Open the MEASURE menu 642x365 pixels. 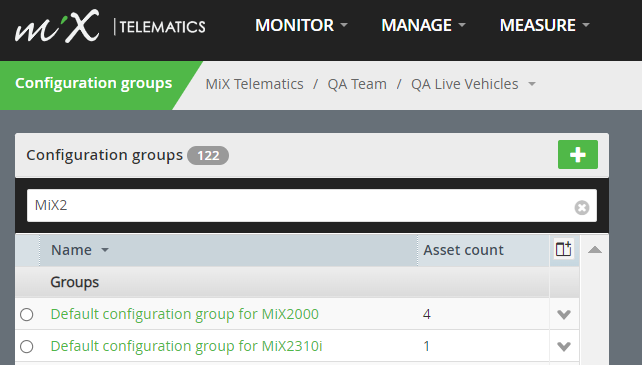(x=545, y=25)
